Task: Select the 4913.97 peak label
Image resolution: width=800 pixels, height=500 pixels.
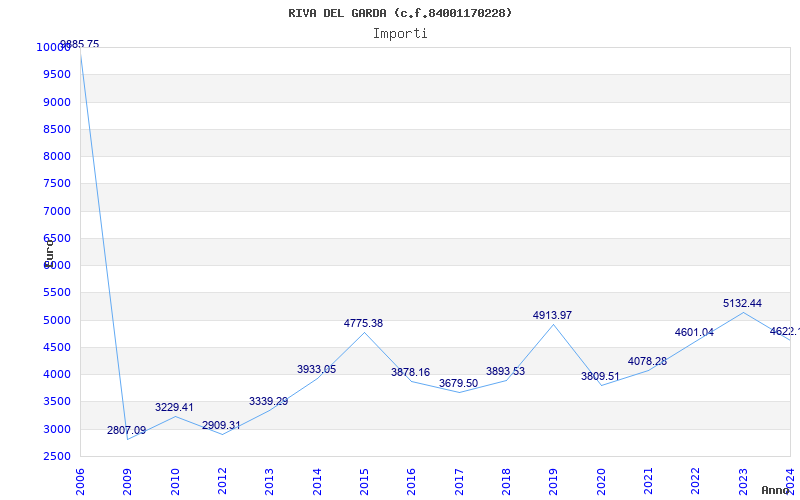Action: [553, 316]
